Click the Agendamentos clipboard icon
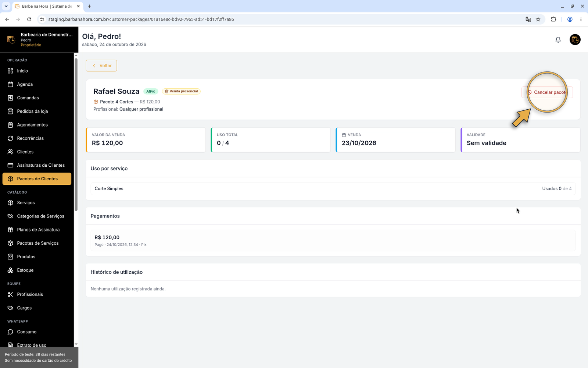Image resolution: width=588 pixels, height=368 pixels. click(x=10, y=125)
